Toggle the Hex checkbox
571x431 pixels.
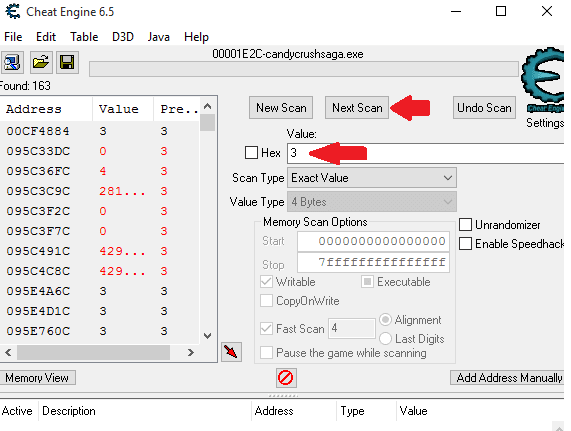point(251,153)
